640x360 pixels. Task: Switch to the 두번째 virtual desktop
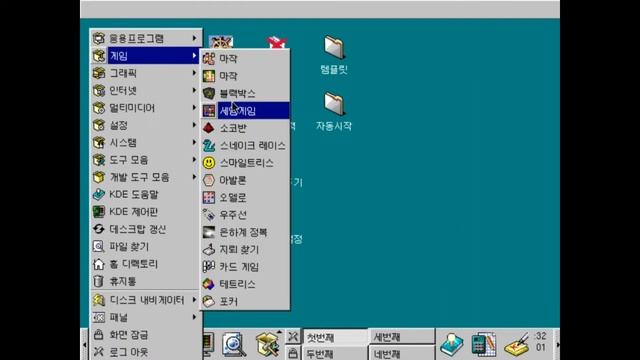(336, 353)
